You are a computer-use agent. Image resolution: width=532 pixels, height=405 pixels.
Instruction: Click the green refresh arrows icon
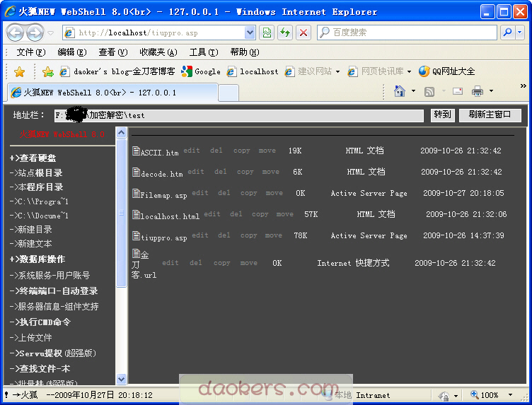(285, 33)
